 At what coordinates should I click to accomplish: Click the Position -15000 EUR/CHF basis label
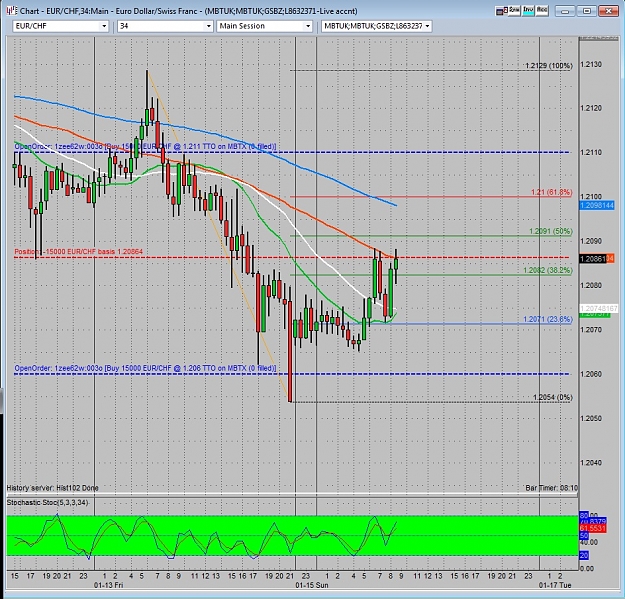[x=78, y=252]
